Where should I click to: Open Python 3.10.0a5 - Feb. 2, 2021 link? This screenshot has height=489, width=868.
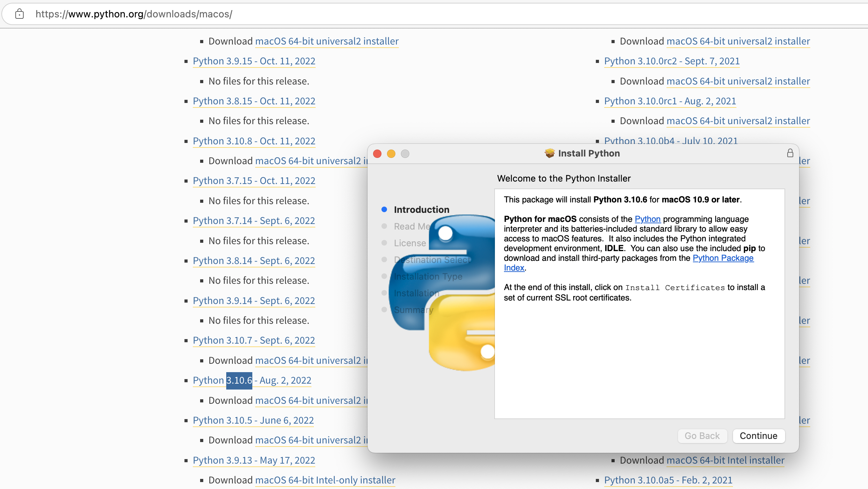point(668,480)
